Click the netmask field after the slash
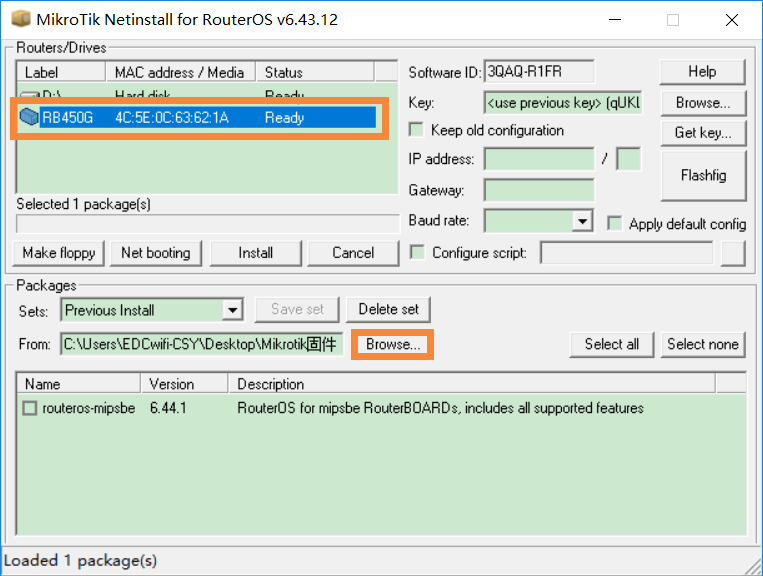Viewport: 763px width, 576px height. 628,159
